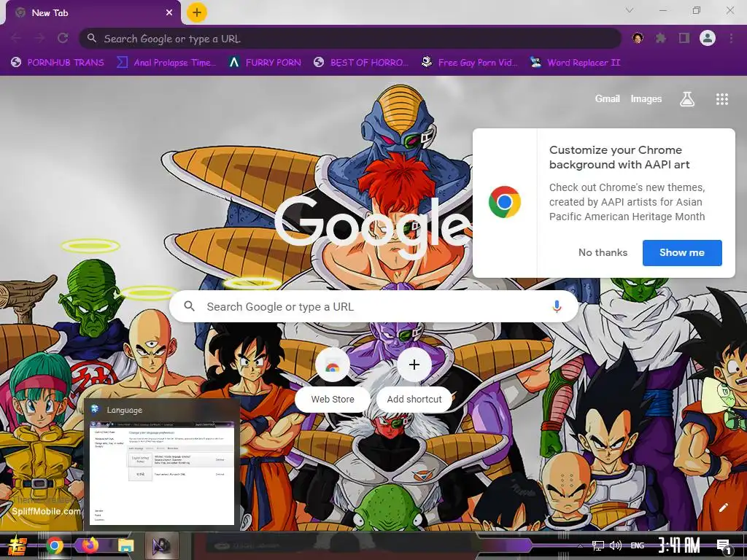Open the Language window thumbnail preview
The width and height of the screenshot is (747, 560).
pos(162,464)
